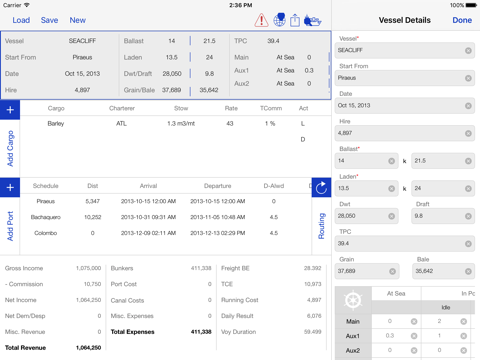Open the globe map icon
The image size is (480, 360).
click(x=279, y=20)
